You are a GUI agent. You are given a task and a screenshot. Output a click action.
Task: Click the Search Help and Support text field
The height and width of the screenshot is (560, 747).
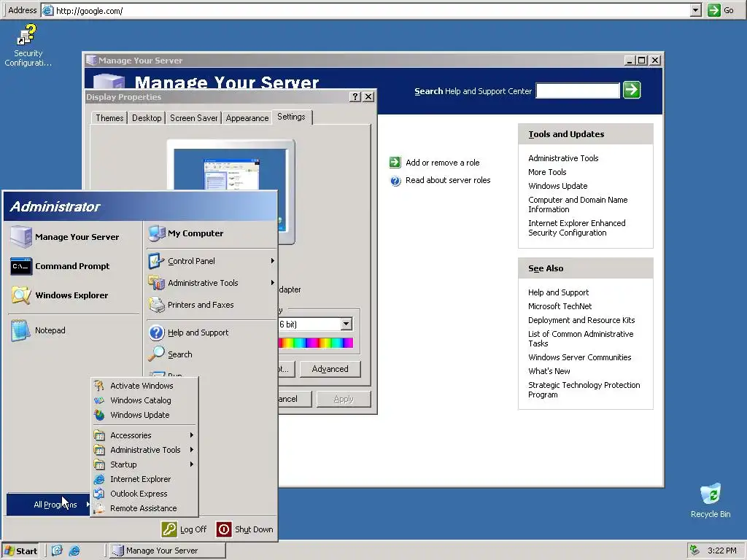pos(578,90)
